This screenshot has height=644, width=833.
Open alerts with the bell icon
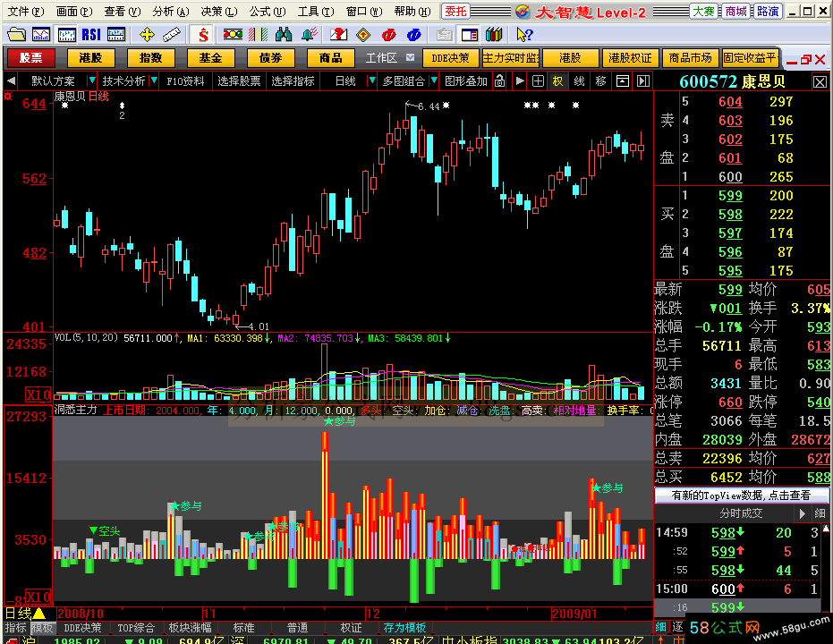click(310, 35)
